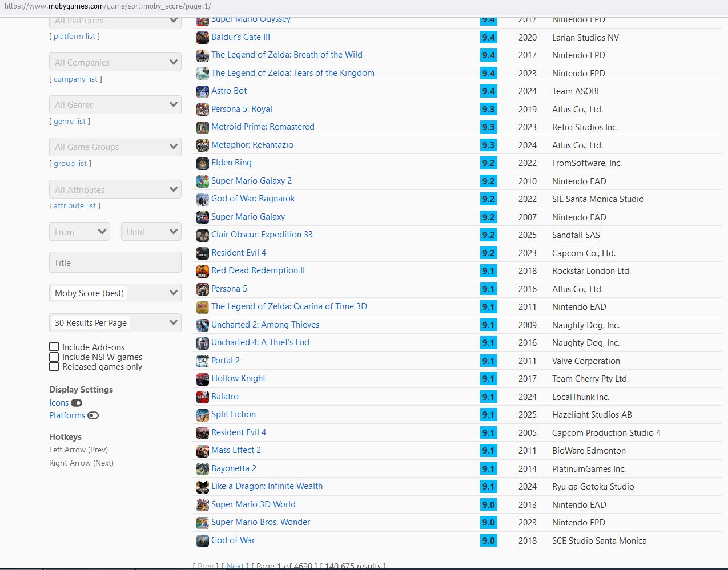The height and width of the screenshot is (570, 728).
Task: Open the 30 Results Per Page dropdown
Action: coord(115,322)
